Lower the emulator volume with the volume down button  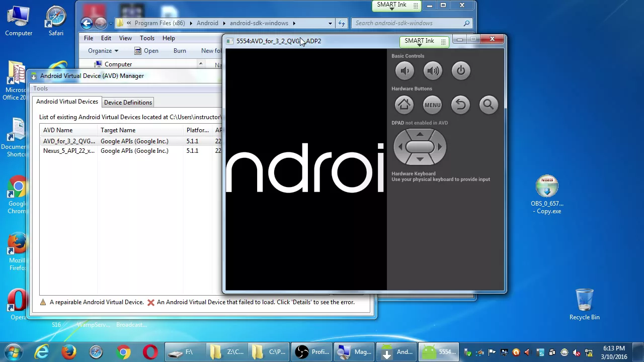tap(405, 71)
